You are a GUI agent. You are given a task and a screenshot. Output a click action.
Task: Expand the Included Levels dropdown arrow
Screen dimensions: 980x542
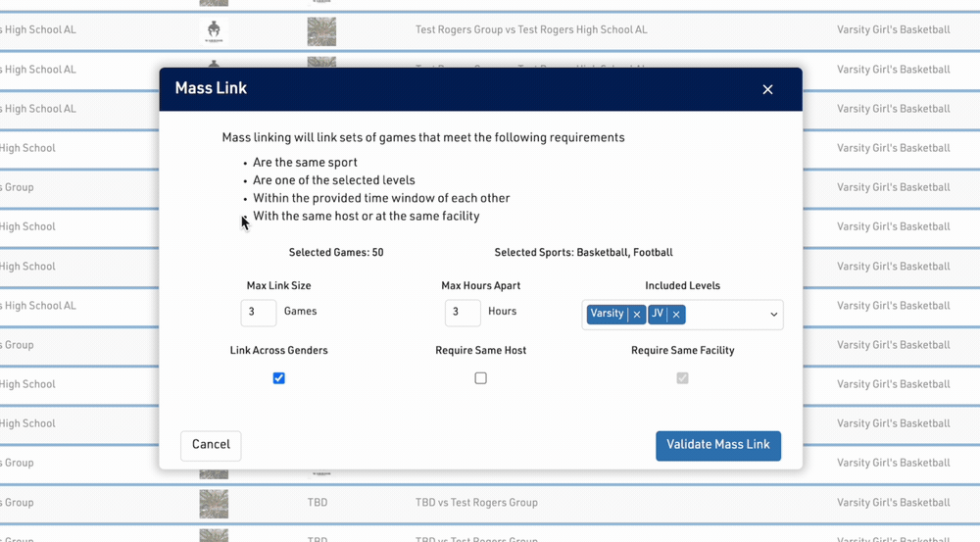[x=773, y=315]
